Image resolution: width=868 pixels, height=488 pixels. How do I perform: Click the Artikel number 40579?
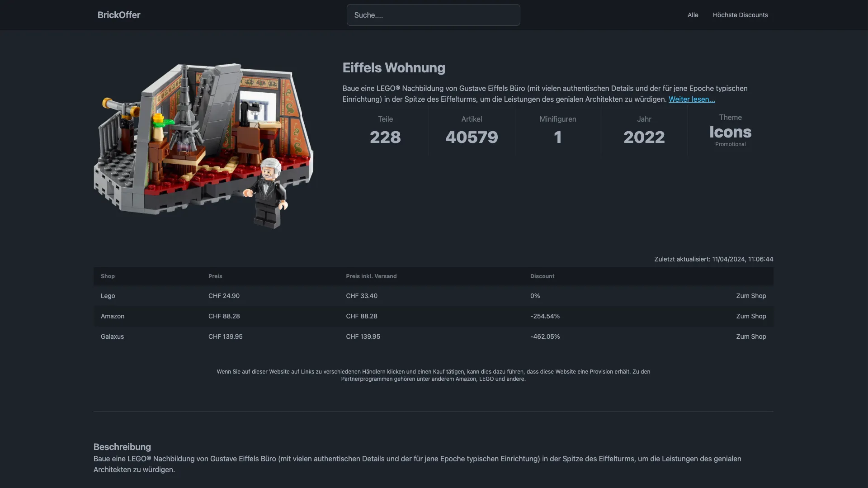(472, 137)
